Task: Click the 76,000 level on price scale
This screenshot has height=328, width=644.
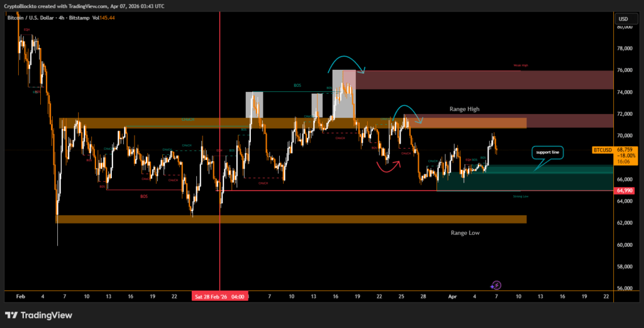Action: [625, 70]
